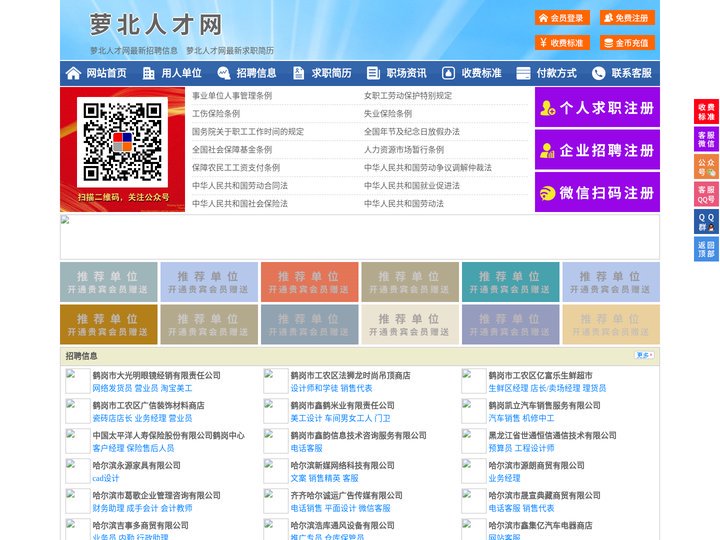Click the QR code image
The height and width of the screenshot is (540, 720).
click(x=122, y=142)
